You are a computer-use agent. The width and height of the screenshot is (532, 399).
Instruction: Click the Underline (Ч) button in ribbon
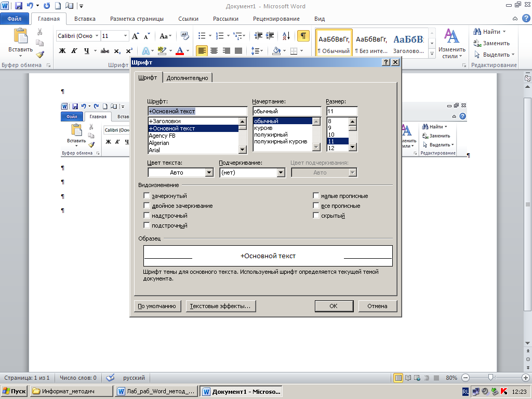pyautogui.click(x=87, y=51)
